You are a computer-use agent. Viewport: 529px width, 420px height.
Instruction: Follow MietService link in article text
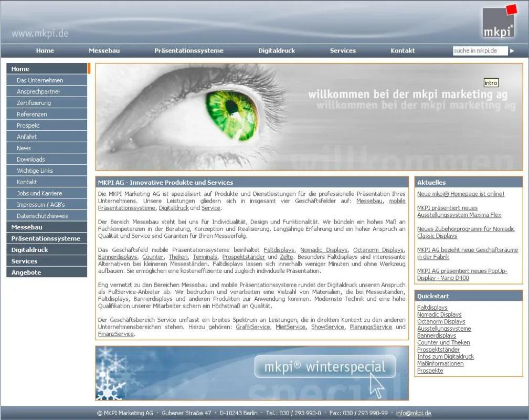point(290,327)
